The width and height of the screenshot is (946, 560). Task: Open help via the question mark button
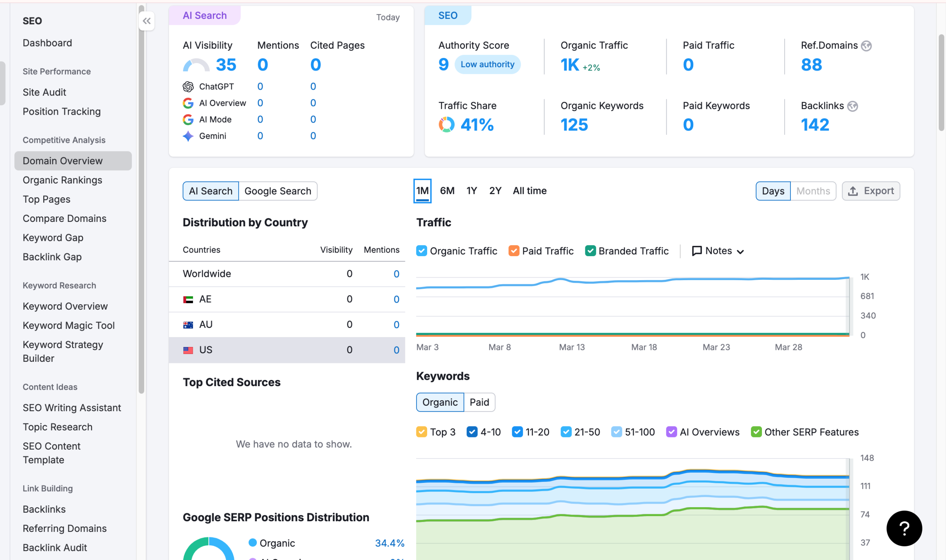click(x=904, y=528)
